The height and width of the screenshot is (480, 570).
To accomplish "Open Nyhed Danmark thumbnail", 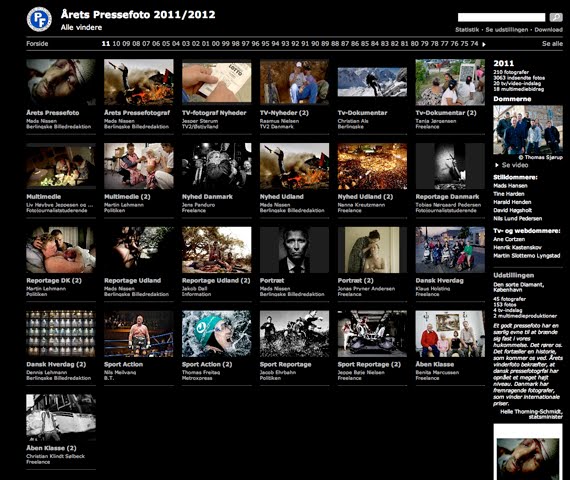I will coord(217,166).
